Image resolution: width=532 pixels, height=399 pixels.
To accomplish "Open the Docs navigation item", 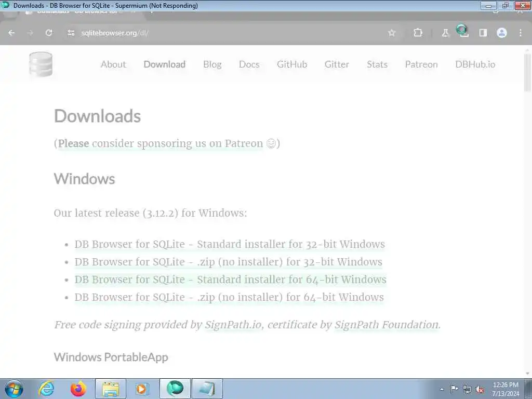I will point(249,64).
